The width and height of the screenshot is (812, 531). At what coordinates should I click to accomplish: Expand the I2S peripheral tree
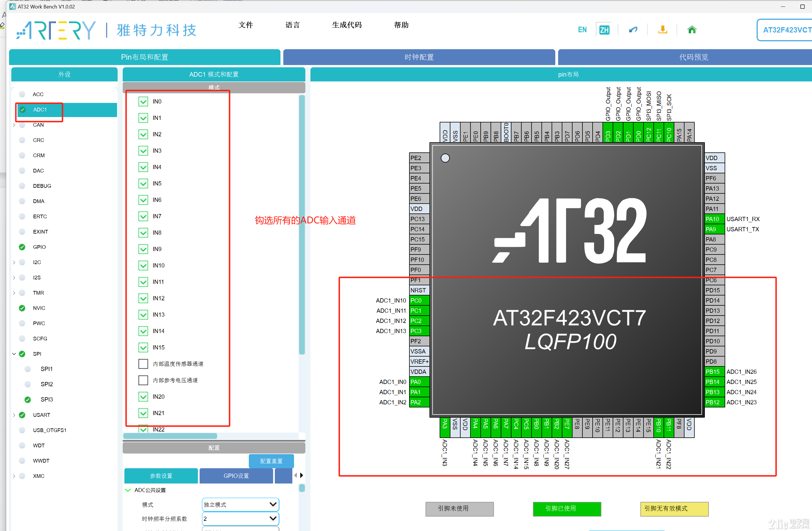pos(14,278)
